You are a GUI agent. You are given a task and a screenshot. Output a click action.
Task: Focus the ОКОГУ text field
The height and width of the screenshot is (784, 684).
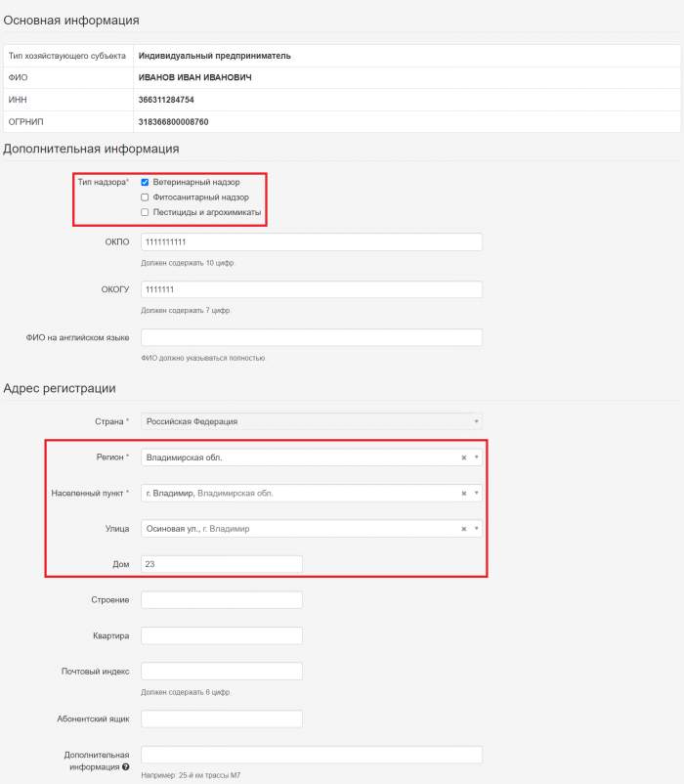point(311,290)
